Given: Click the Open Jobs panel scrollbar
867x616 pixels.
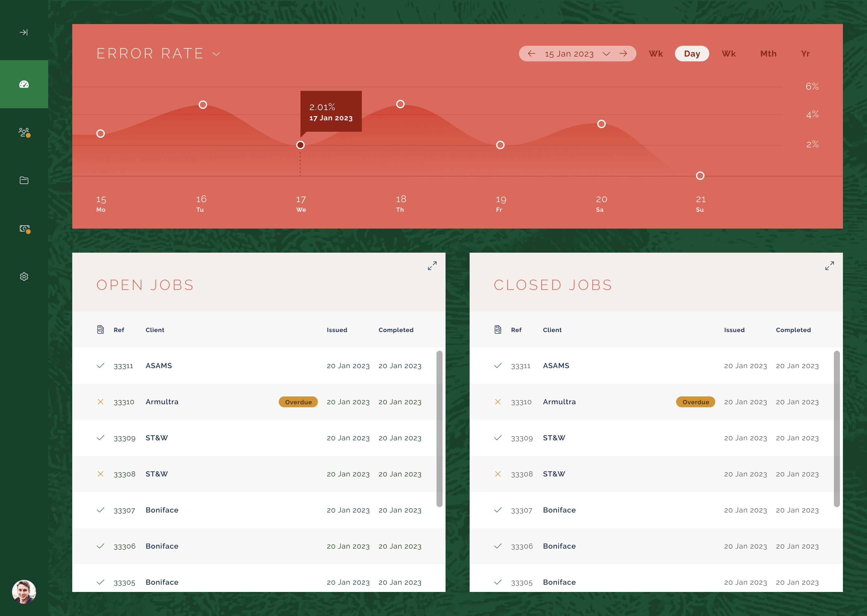Looking at the screenshot, I should click(x=439, y=429).
